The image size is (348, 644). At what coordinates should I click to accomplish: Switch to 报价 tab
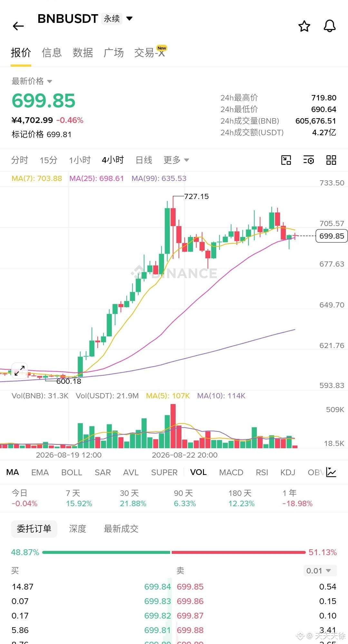(21, 52)
